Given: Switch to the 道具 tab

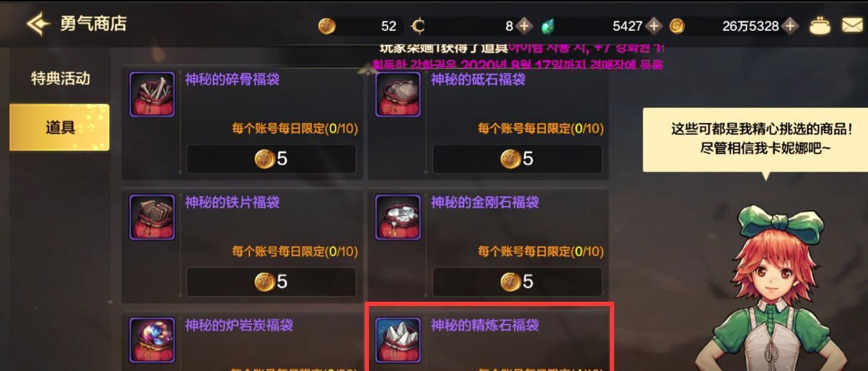Looking at the screenshot, I should tap(59, 127).
